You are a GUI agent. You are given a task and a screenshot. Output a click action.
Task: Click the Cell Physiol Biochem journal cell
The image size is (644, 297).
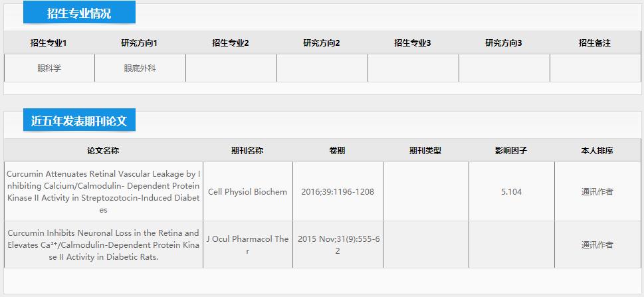[248, 192]
